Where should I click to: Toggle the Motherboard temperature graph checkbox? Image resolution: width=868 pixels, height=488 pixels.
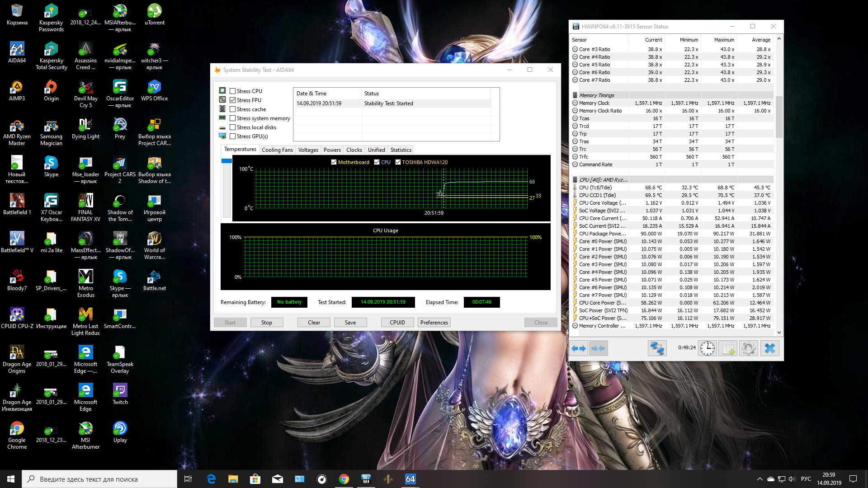pyautogui.click(x=334, y=162)
